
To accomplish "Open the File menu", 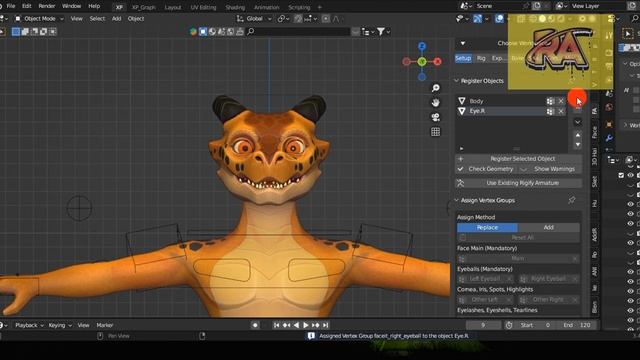I will [x=11, y=6].
